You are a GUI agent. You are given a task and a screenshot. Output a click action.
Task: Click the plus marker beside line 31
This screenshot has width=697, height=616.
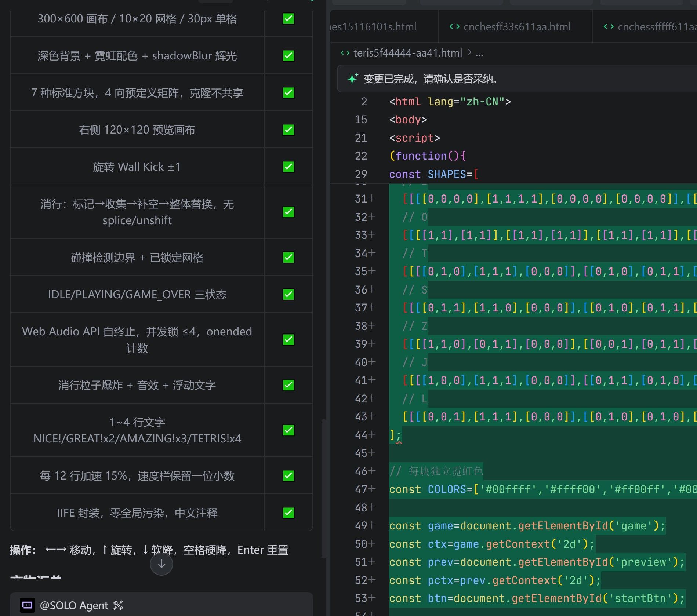372,198
